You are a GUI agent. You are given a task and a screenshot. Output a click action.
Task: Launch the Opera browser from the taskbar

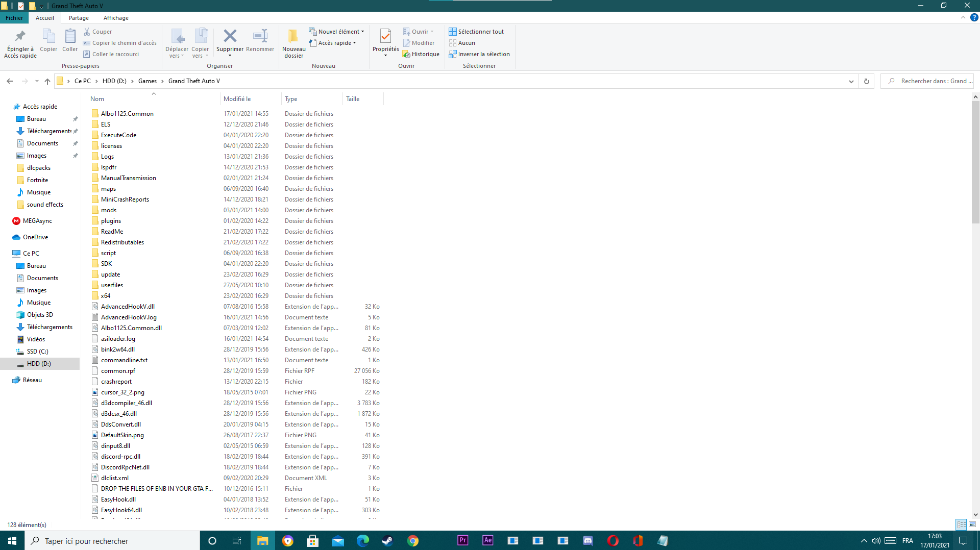(613, 540)
